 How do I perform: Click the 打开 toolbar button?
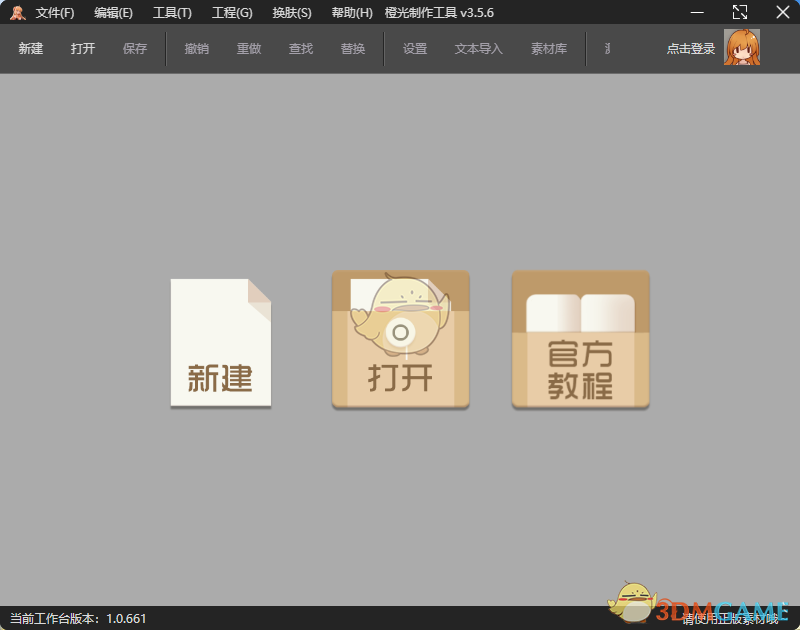pyautogui.click(x=82, y=48)
